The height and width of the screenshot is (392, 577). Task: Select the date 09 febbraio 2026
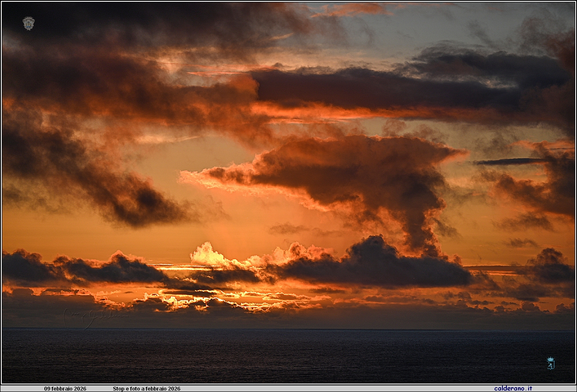(x=65, y=388)
